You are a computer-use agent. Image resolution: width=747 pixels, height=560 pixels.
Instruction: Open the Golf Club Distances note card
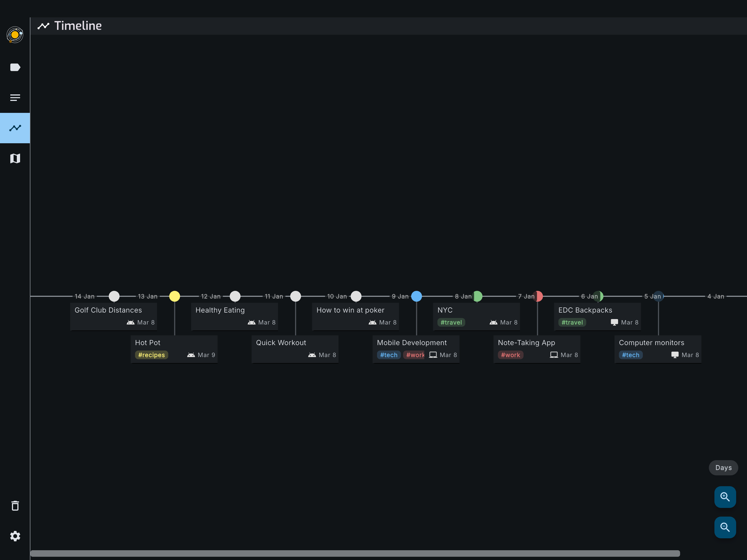pos(114,317)
